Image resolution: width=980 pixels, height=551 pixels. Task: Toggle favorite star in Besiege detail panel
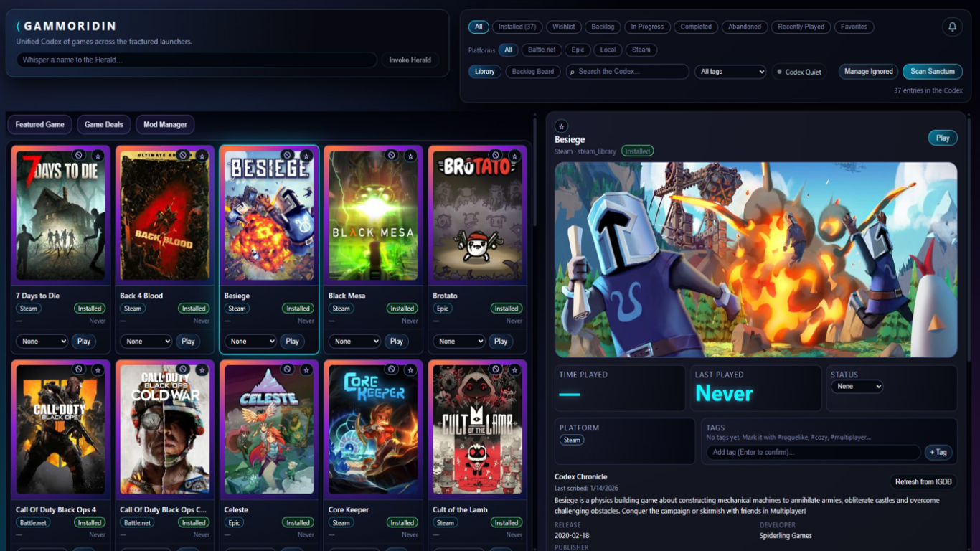[562, 126]
